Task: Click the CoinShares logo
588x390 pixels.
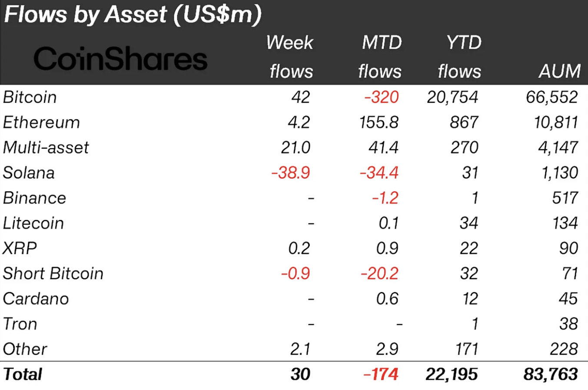Action: [x=120, y=59]
